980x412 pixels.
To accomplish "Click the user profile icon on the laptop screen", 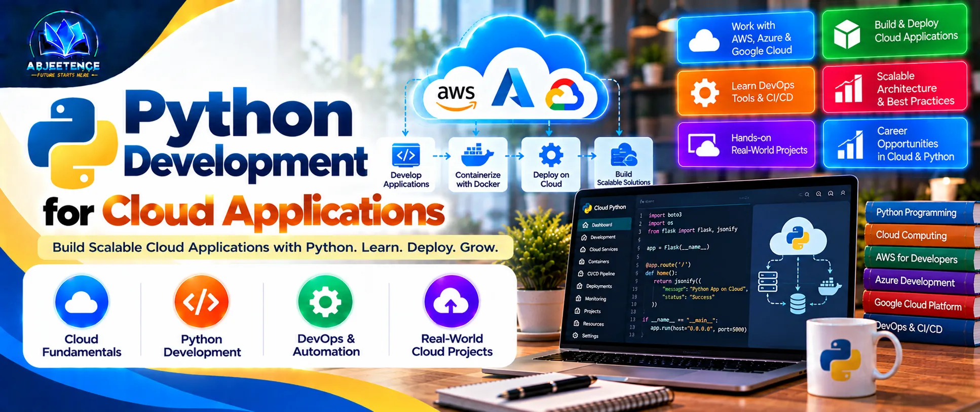I will tap(843, 193).
